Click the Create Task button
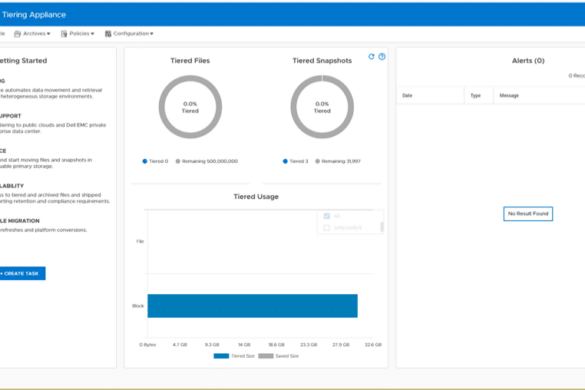This screenshot has width=585, height=390. [22, 274]
